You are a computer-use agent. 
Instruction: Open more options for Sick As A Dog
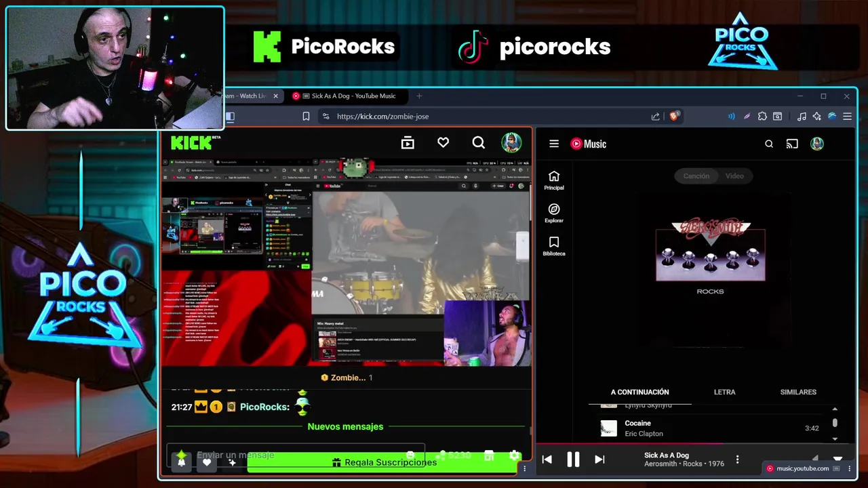pos(737,460)
